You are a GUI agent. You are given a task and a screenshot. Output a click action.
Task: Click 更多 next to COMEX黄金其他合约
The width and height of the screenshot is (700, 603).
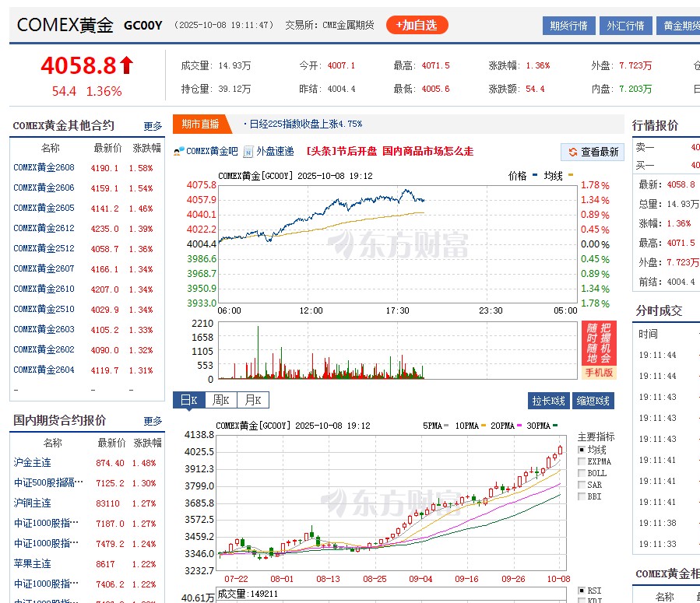pyautogui.click(x=153, y=125)
